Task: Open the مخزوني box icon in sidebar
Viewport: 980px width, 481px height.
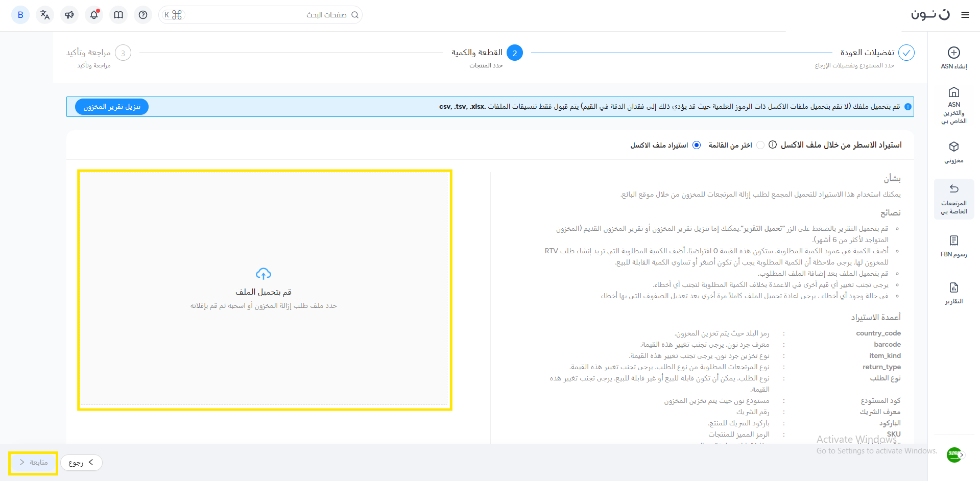Action: tap(953, 147)
